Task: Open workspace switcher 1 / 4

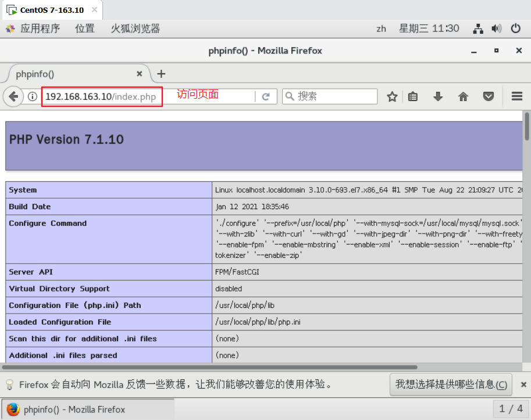Action: (x=511, y=409)
